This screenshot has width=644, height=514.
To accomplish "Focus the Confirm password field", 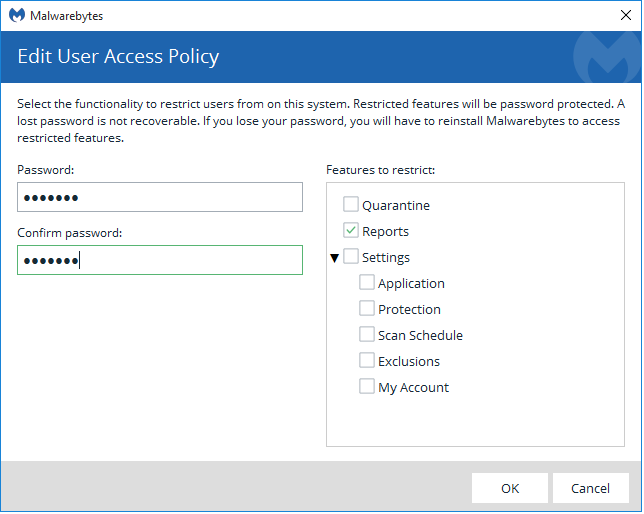I will tap(160, 260).
